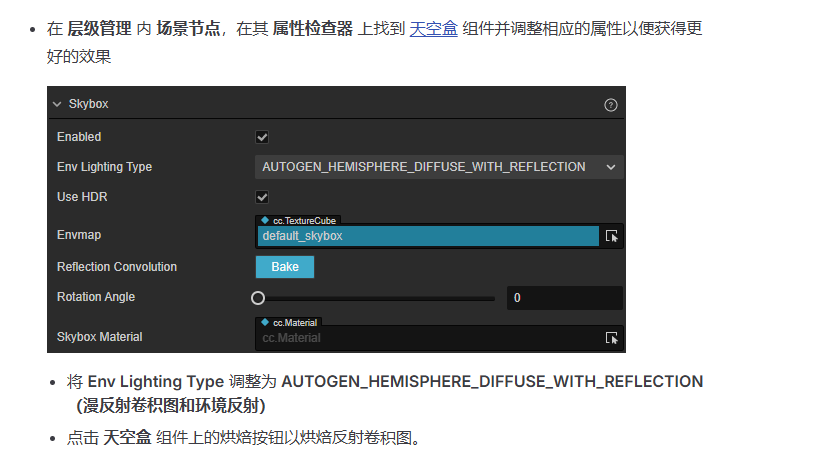This screenshot has height=455, width=817.
Task: Click the Envmap asset picker icon
Action: pos(612,236)
